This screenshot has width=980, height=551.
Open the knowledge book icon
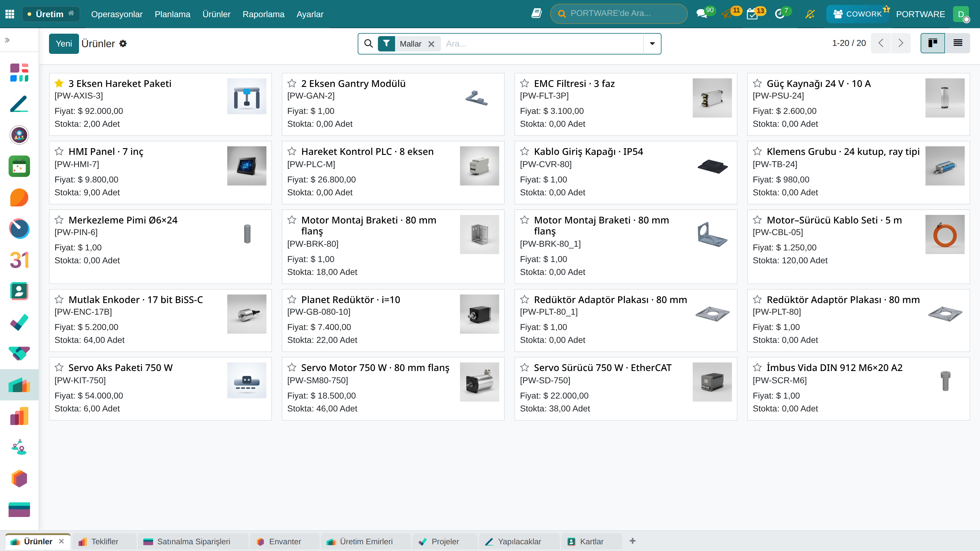(x=537, y=14)
